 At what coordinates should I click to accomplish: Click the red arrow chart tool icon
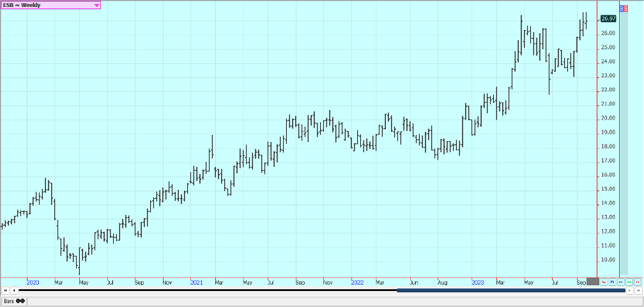click(x=604, y=282)
